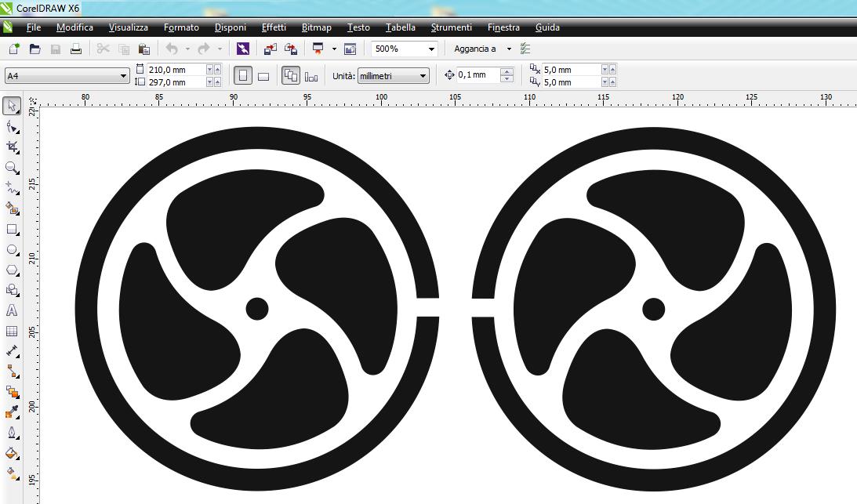Set page to portrait orientation

(x=243, y=76)
